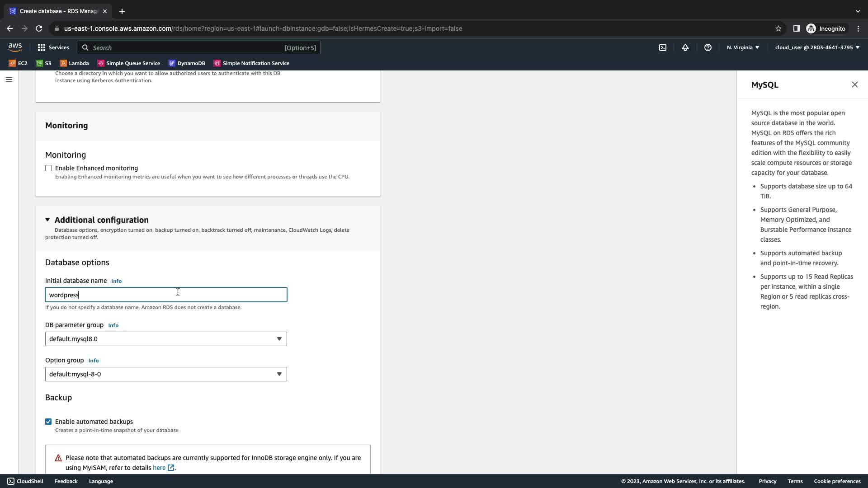868x488 pixels.
Task: Open AWS CloudShell icon in top navigation
Action: click(x=662, y=47)
